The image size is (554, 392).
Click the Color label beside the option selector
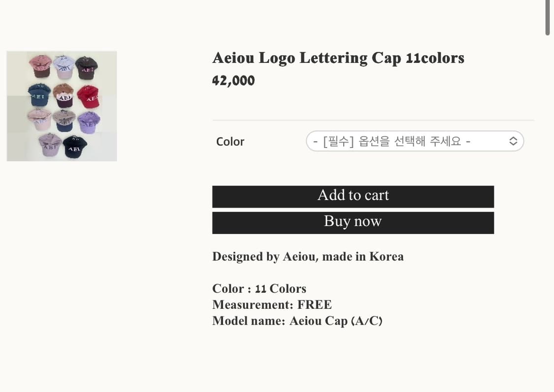(x=230, y=140)
